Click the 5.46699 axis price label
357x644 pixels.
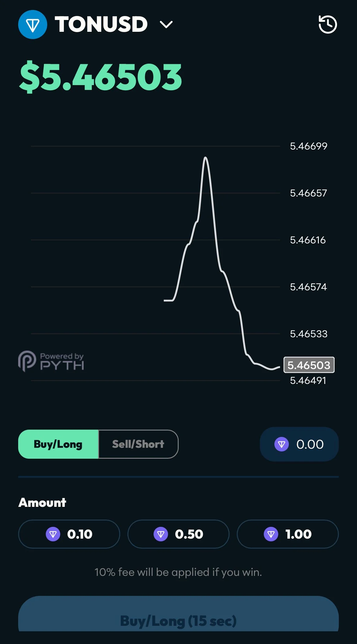(x=309, y=146)
